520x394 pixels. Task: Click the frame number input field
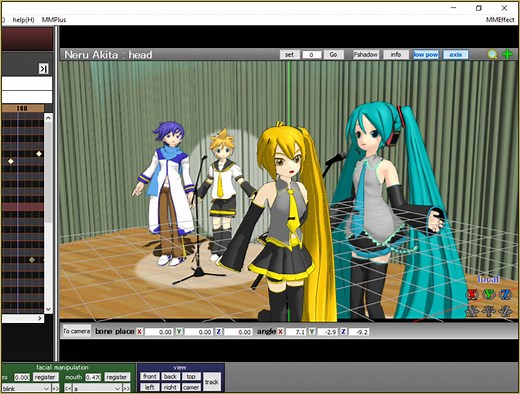click(311, 54)
